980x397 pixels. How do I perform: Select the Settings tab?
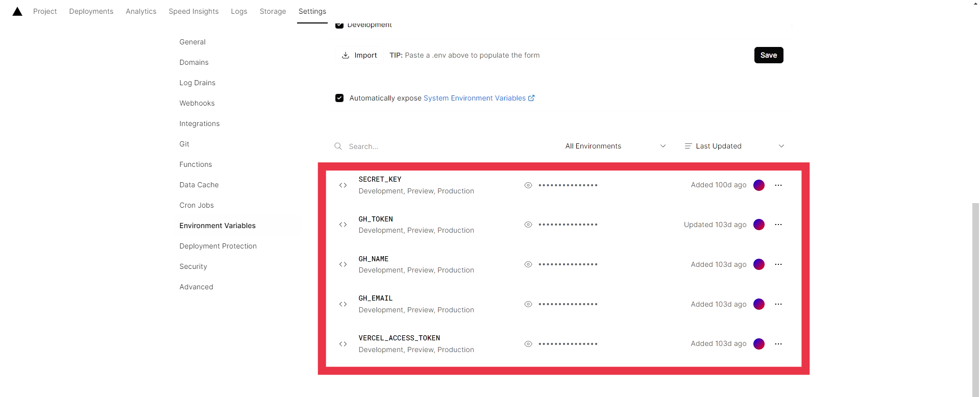[312, 11]
